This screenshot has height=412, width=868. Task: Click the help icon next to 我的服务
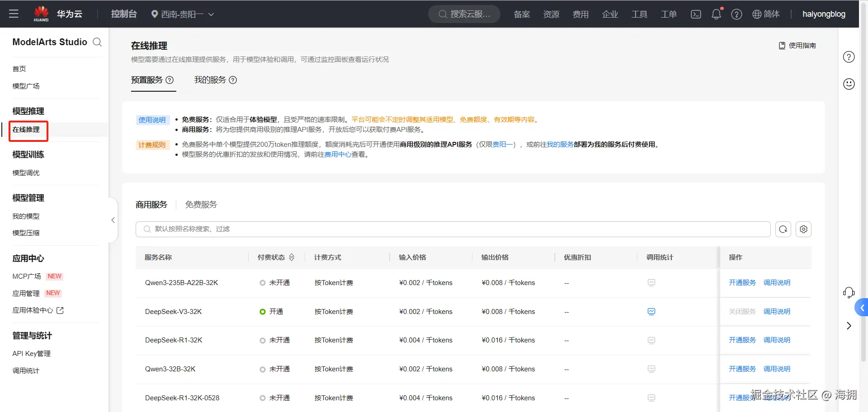(x=233, y=80)
